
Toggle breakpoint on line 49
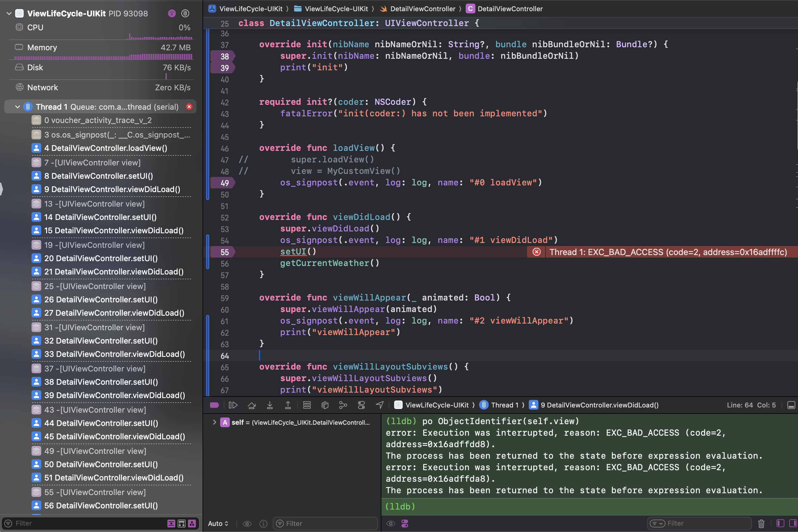point(223,183)
